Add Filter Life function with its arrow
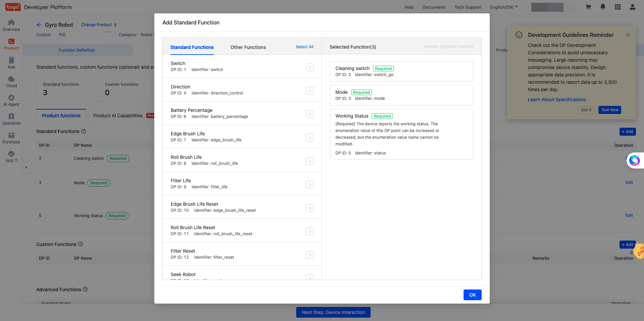644x321 pixels. (x=310, y=185)
